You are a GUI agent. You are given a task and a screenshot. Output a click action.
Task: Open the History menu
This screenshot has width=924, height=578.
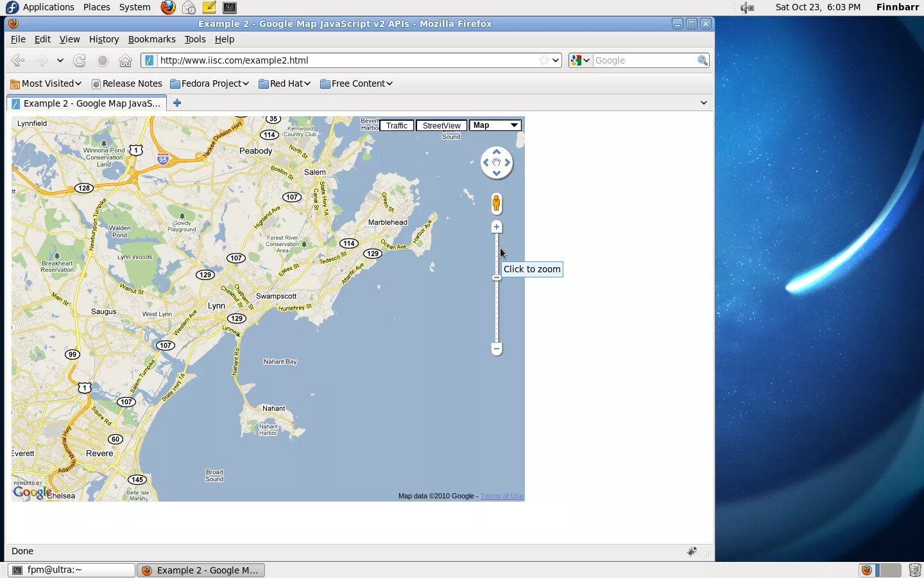coord(104,39)
